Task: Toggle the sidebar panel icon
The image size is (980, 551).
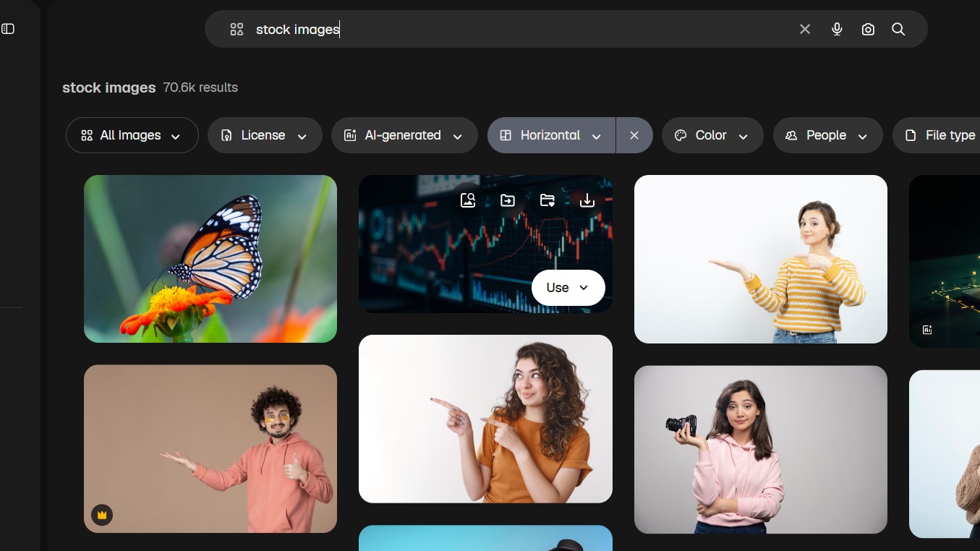Action: [x=8, y=29]
